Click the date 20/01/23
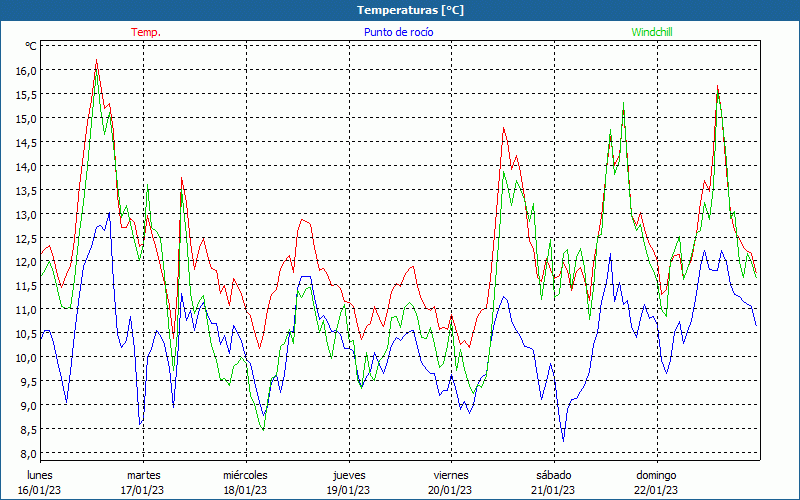 pos(451,490)
